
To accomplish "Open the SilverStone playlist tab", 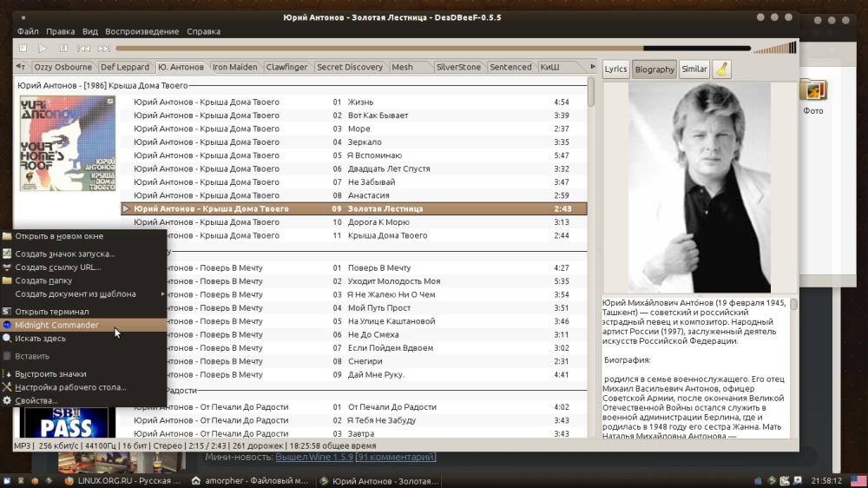I will coord(458,67).
